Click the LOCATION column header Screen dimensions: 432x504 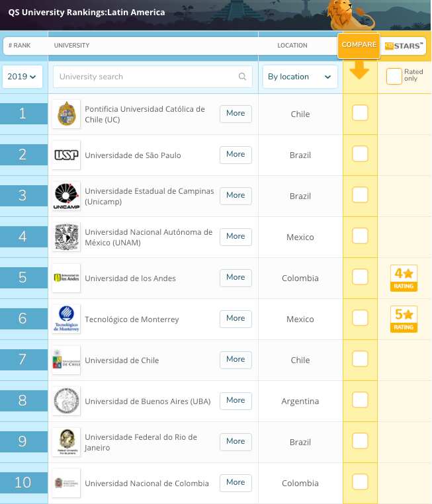tap(292, 46)
